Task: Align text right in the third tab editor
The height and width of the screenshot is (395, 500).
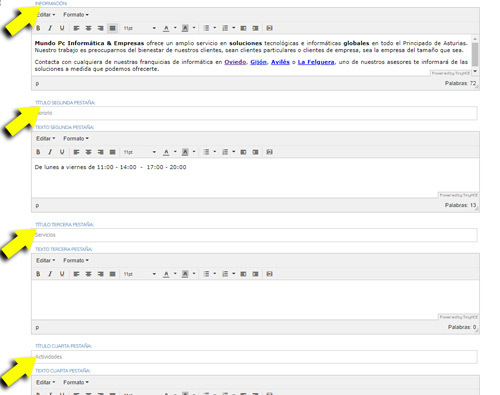Action: 100,274
